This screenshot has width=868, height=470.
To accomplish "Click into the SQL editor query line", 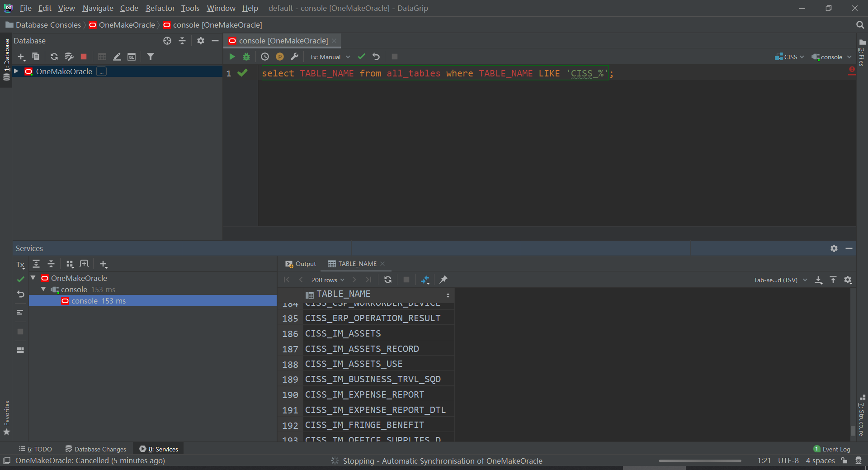I will click(x=437, y=73).
